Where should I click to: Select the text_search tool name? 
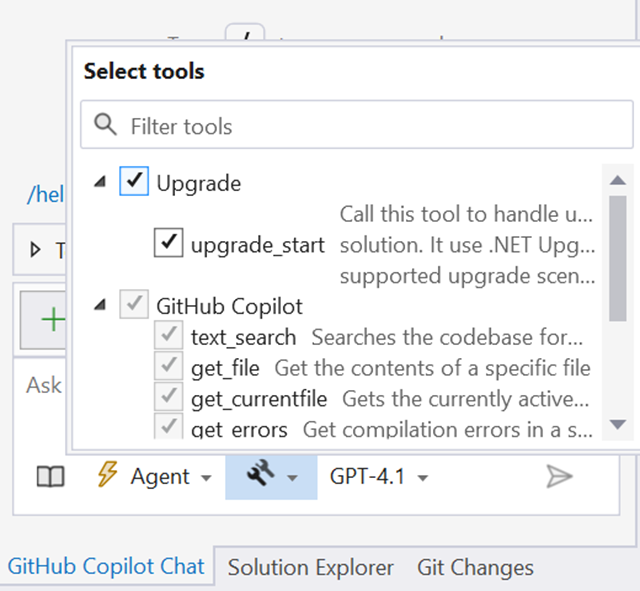pyautogui.click(x=243, y=338)
